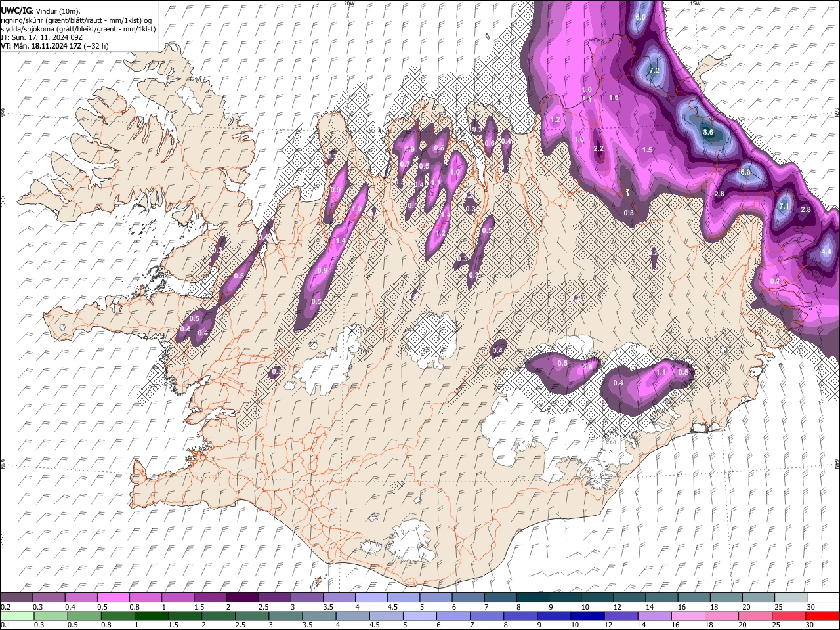Select the dark teal 8 swatch in upper legend
This screenshot has width=840, height=630.
coord(533,597)
